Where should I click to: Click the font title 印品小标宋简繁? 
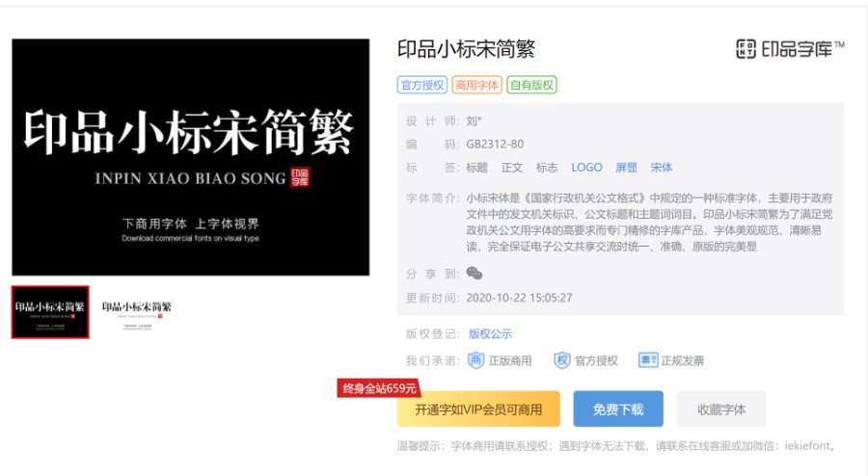tap(466, 49)
